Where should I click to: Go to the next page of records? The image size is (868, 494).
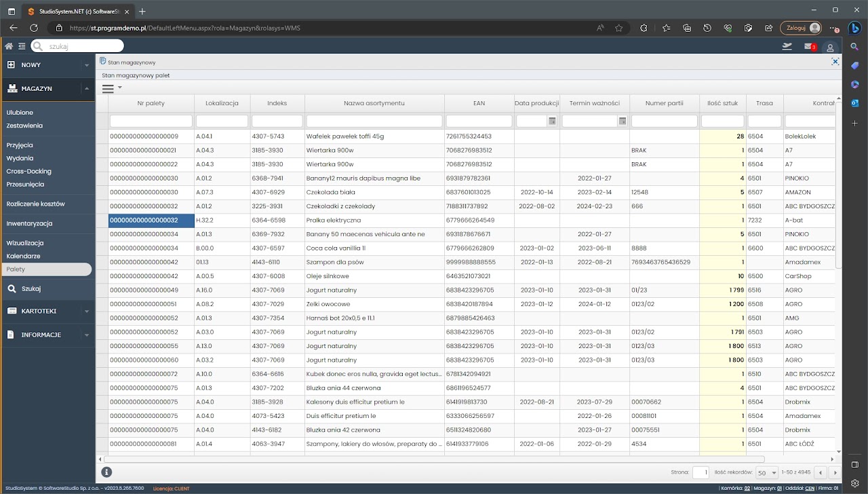pyautogui.click(x=835, y=473)
